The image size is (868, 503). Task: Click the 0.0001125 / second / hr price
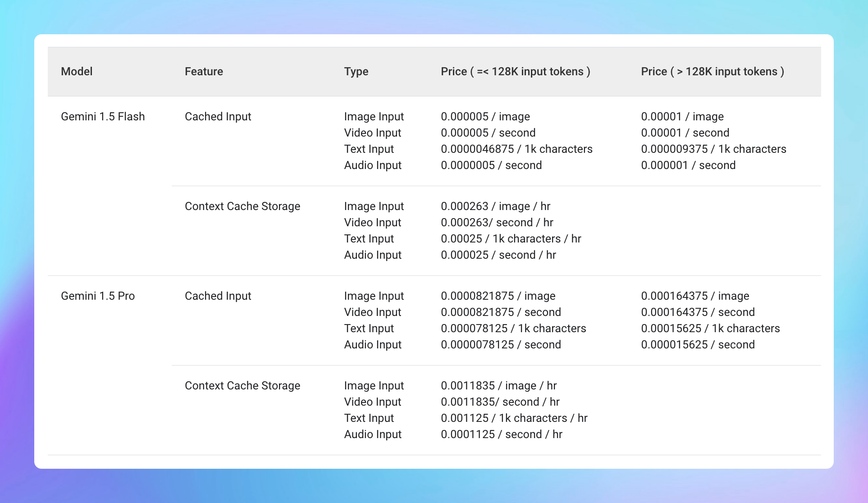click(x=501, y=434)
